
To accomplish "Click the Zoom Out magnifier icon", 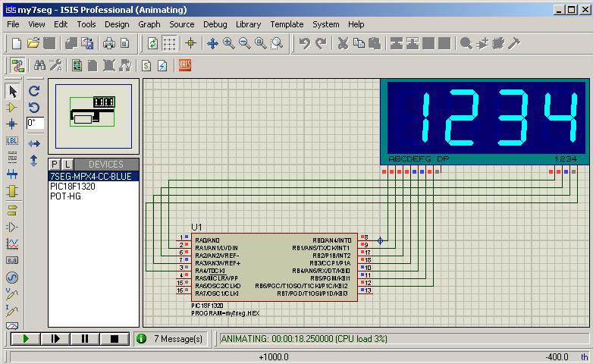I will [x=245, y=44].
